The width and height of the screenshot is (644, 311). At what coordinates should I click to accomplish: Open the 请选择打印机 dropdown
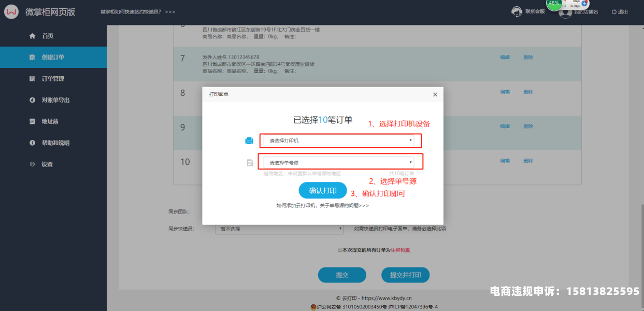(340, 140)
